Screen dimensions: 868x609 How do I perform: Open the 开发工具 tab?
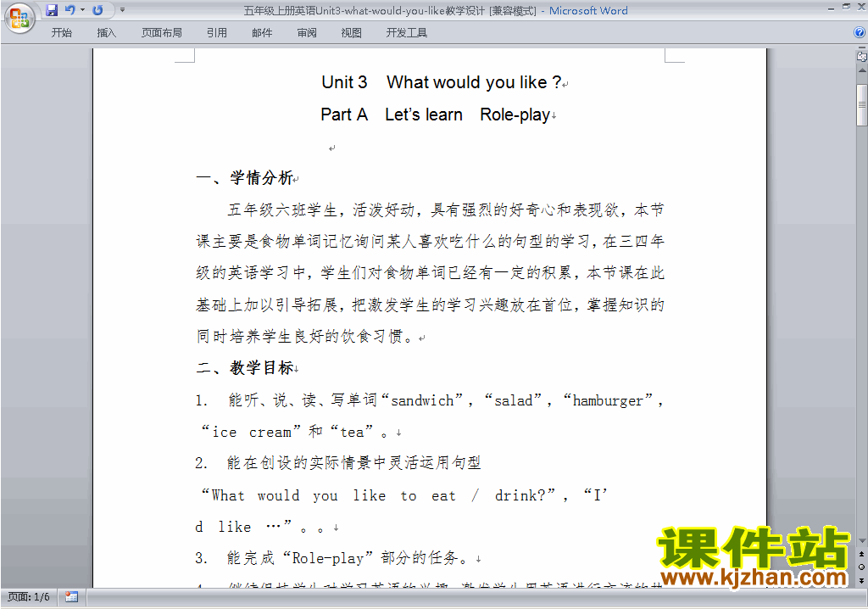(406, 33)
